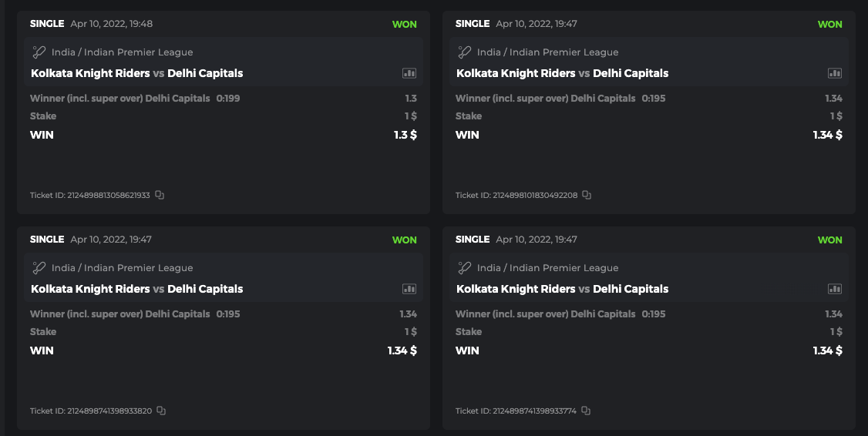Open match title in card with ticket ending 3820
Viewport: 868px width, 436px height.
pos(136,289)
